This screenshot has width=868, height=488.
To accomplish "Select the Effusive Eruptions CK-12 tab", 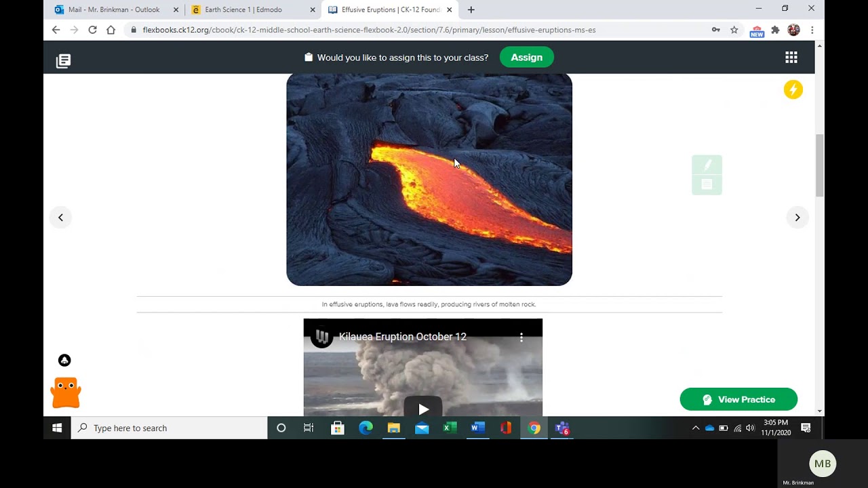I will coord(390,9).
